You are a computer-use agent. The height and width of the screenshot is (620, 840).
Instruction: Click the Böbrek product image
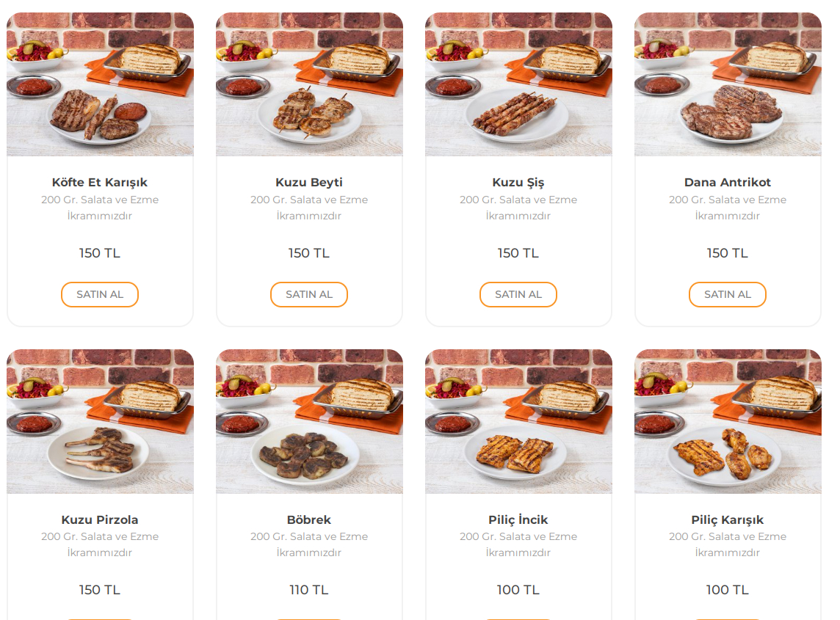pos(309,421)
